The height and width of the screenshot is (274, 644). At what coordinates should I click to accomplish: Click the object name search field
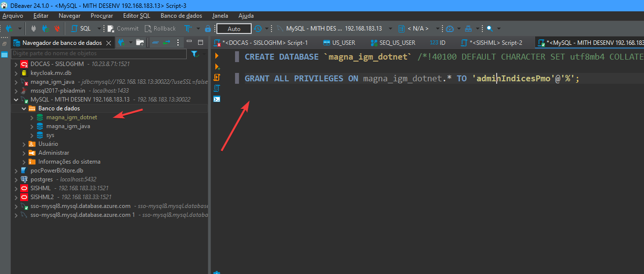point(99,53)
